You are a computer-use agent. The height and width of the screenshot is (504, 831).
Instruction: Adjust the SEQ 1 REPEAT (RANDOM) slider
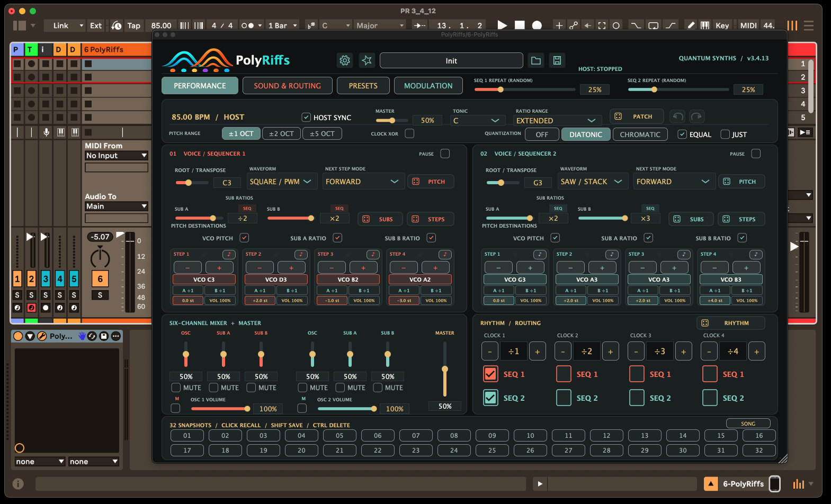tap(525, 89)
